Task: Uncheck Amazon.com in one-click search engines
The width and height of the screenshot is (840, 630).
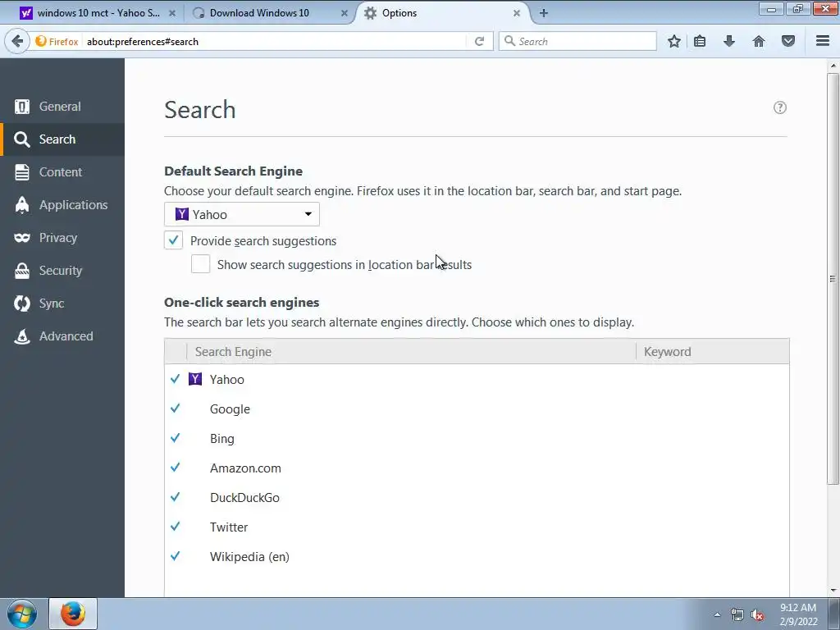Action: pos(176,467)
